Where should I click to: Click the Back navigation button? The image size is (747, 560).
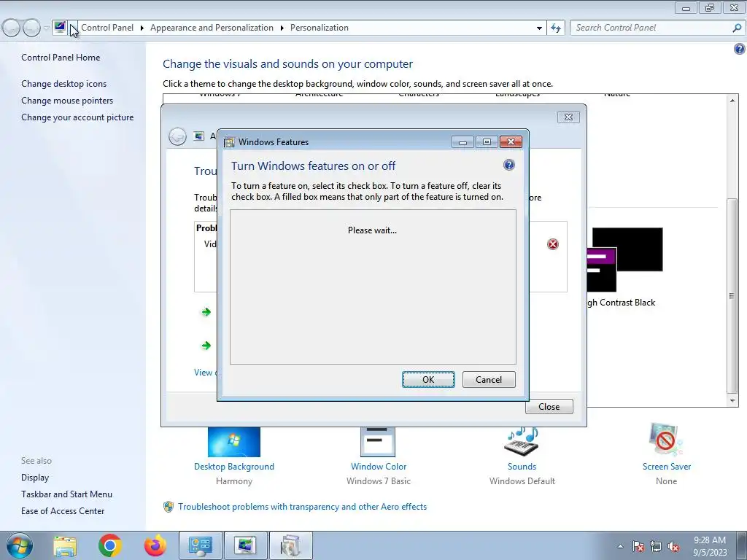click(12, 28)
